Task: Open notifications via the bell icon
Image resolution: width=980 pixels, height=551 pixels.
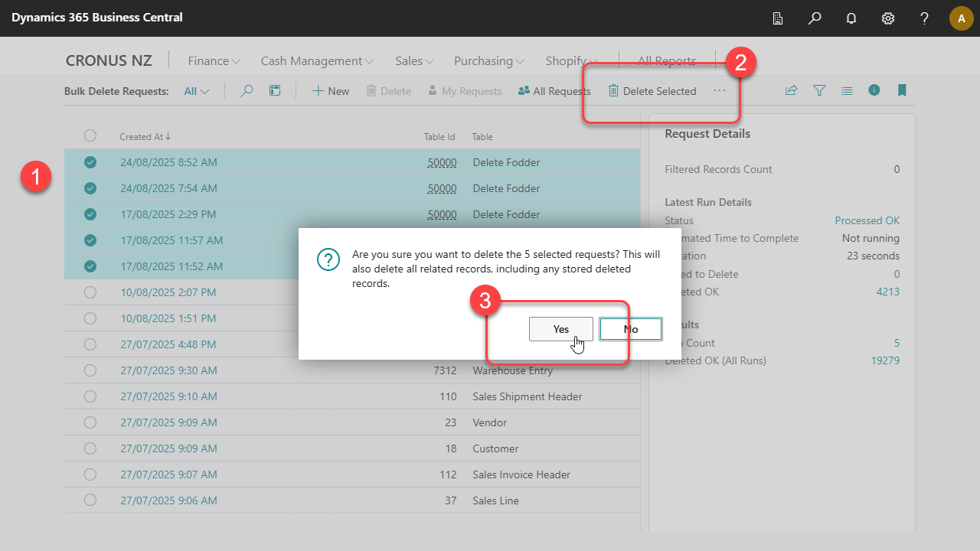Action: point(851,18)
